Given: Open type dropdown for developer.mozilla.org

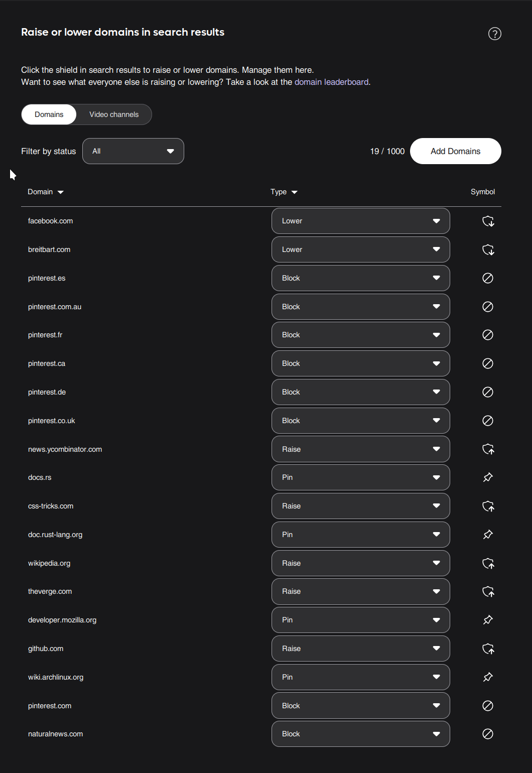Looking at the screenshot, I should [x=360, y=620].
